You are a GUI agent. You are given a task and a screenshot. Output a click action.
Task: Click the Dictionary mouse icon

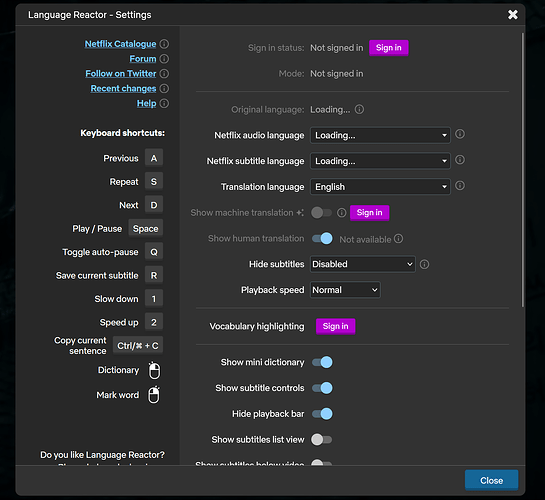pos(154,370)
